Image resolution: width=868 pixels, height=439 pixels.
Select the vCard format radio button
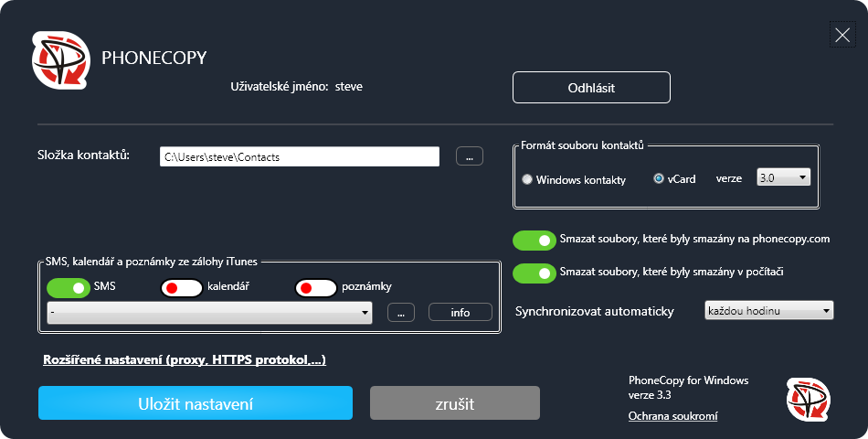(659, 179)
